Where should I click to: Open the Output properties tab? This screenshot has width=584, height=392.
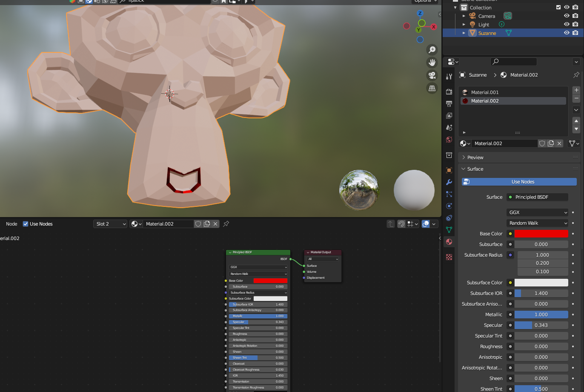tap(449, 103)
